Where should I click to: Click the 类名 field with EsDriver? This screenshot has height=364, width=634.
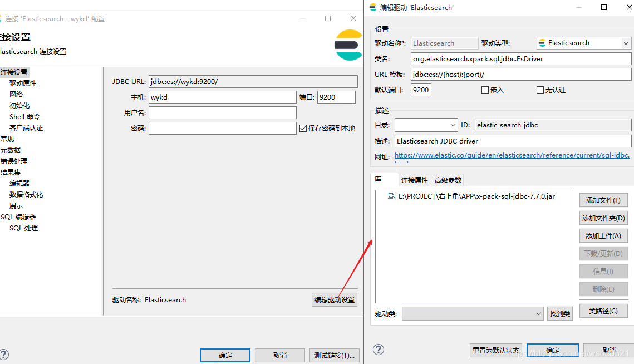(521, 58)
